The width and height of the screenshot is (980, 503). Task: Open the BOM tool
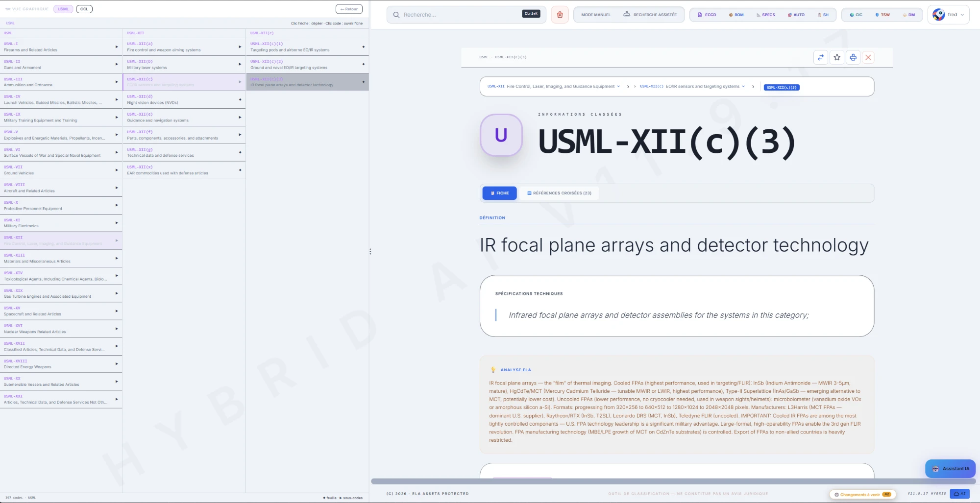[736, 15]
